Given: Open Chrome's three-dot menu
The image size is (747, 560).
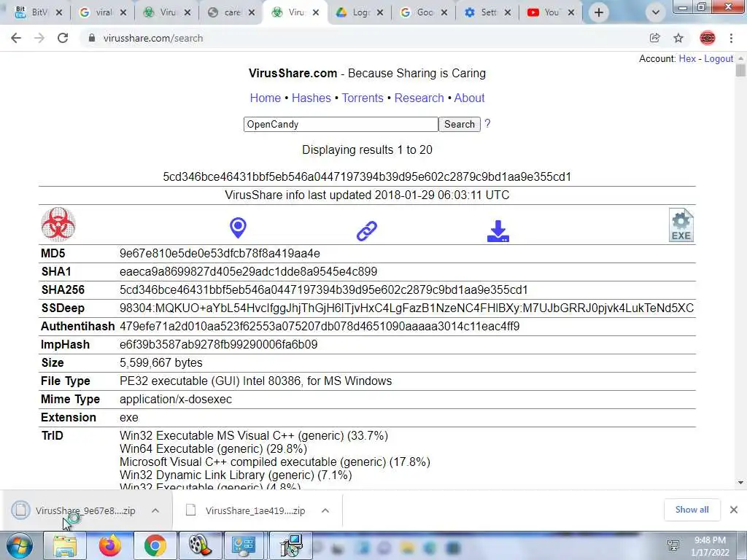Looking at the screenshot, I should tap(731, 38).
